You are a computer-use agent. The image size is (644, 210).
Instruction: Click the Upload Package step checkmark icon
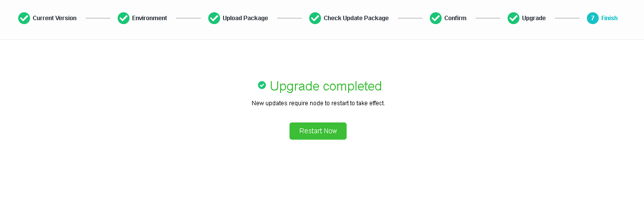(214, 18)
